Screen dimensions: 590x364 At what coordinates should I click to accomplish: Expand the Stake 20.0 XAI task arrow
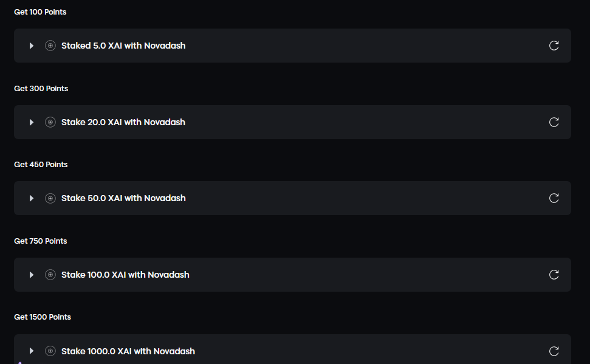(32, 122)
